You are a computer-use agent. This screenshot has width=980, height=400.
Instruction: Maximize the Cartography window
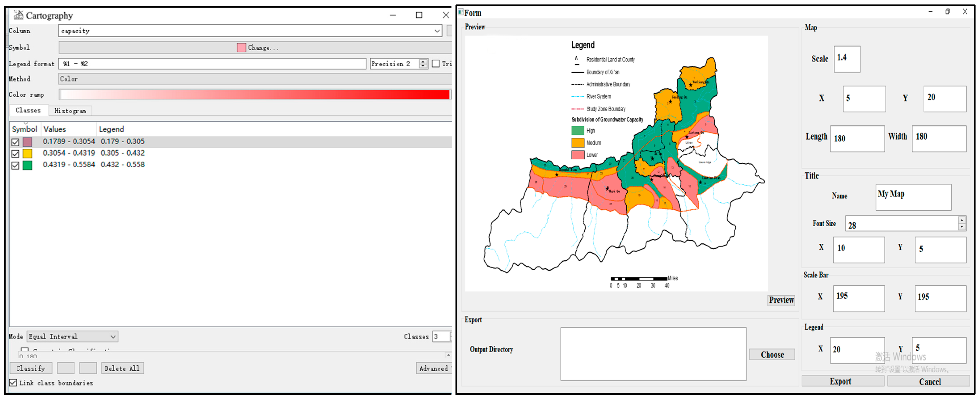pos(419,15)
